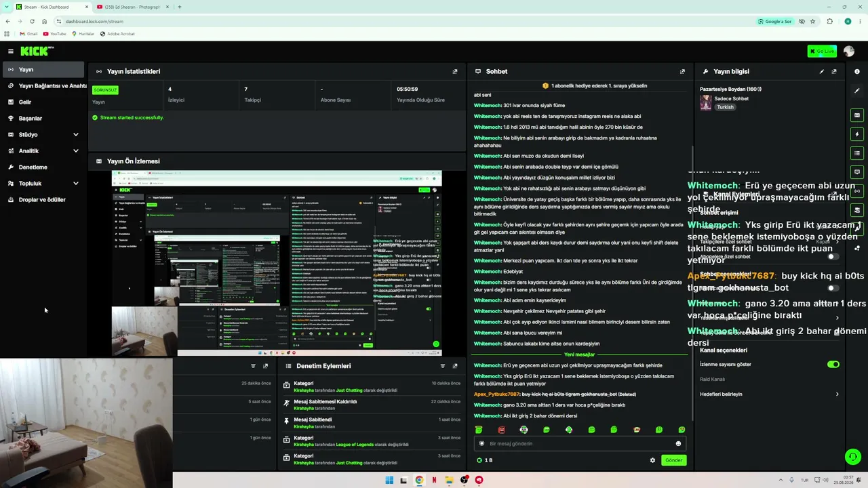Click the SORUNSUZ status badge
Screen dimensions: 868x488
tap(105, 89)
